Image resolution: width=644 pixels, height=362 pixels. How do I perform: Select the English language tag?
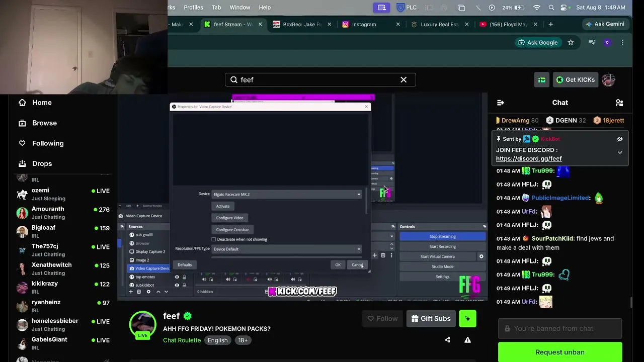[x=218, y=340]
